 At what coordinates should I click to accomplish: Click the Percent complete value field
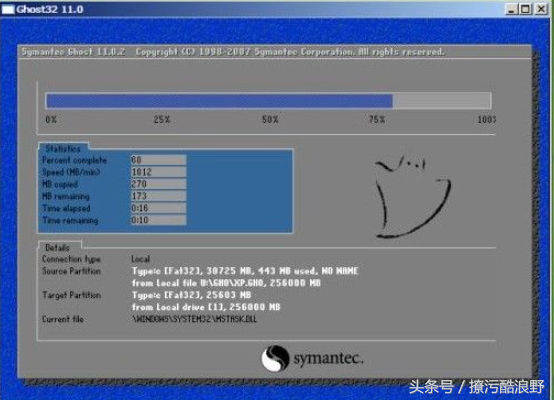pyautogui.click(x=158, y=160)
